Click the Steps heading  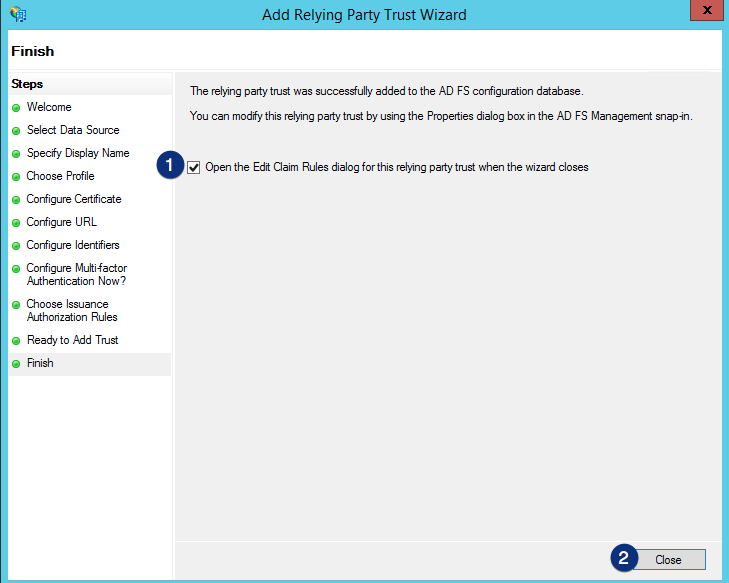point(27,84)
